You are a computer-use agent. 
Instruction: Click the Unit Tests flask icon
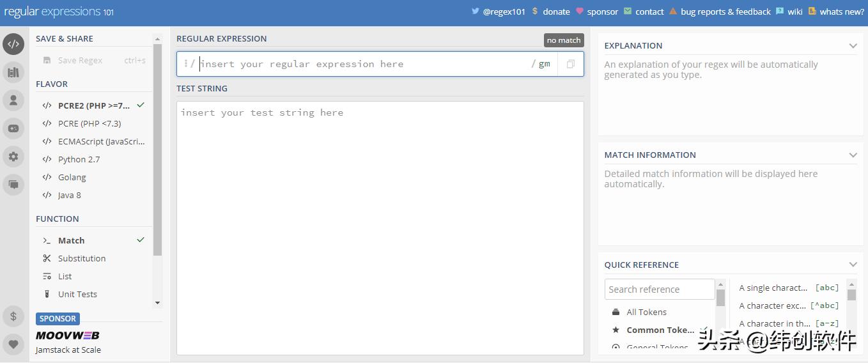click(x=47, y=295)
